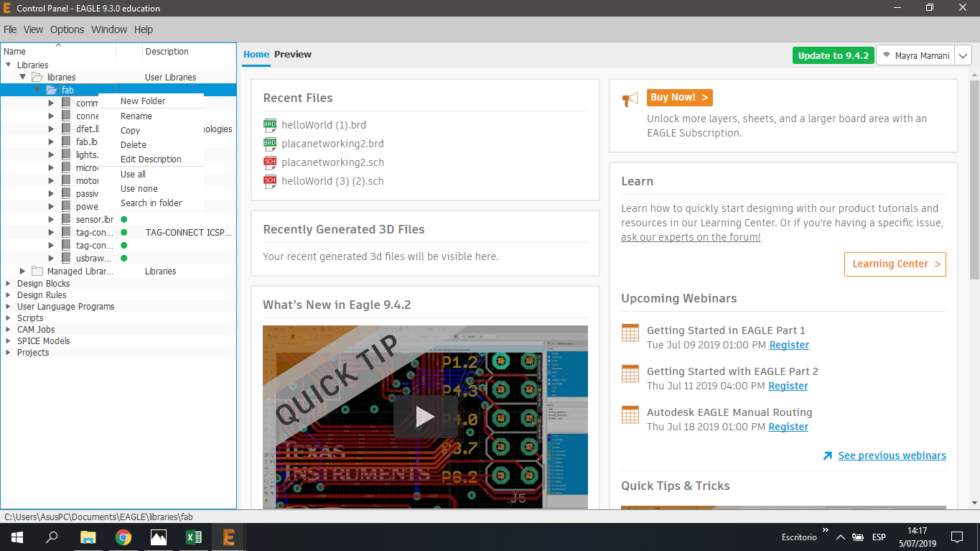The height and width of the screenshot is (551, 980).
Task: Click the SCH icon next to helloWorld (3) (2).sch
Action: 270,181
